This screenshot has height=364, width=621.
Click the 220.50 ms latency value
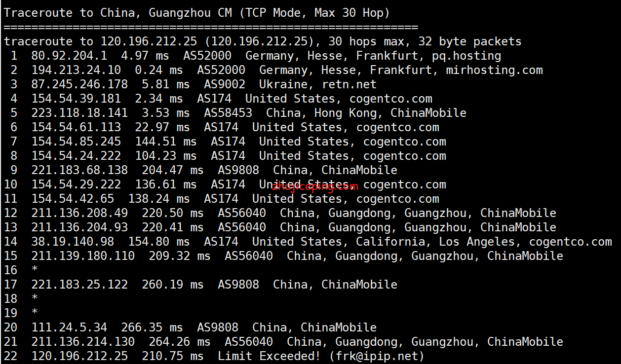coord(173,213)
